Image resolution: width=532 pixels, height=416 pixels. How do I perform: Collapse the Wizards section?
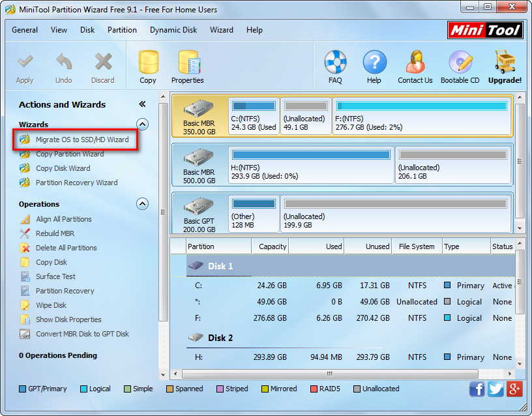pos(142,125)
